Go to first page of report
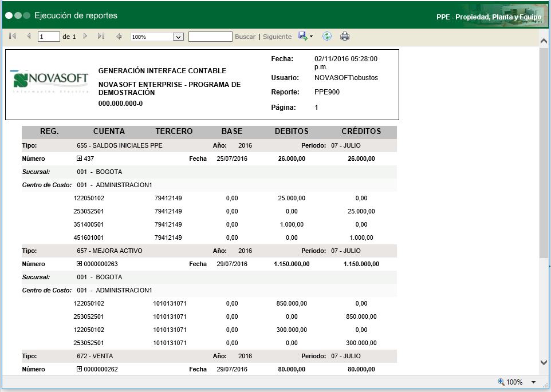Viewport: 551px width, 392px height. (x=13, y=37)
